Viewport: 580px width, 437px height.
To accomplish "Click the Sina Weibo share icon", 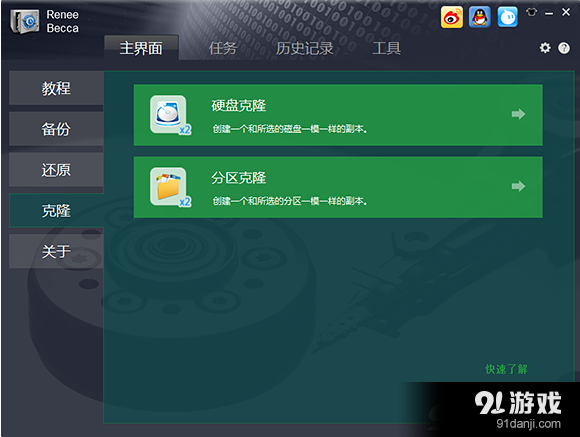I will [x=452, y=17].
